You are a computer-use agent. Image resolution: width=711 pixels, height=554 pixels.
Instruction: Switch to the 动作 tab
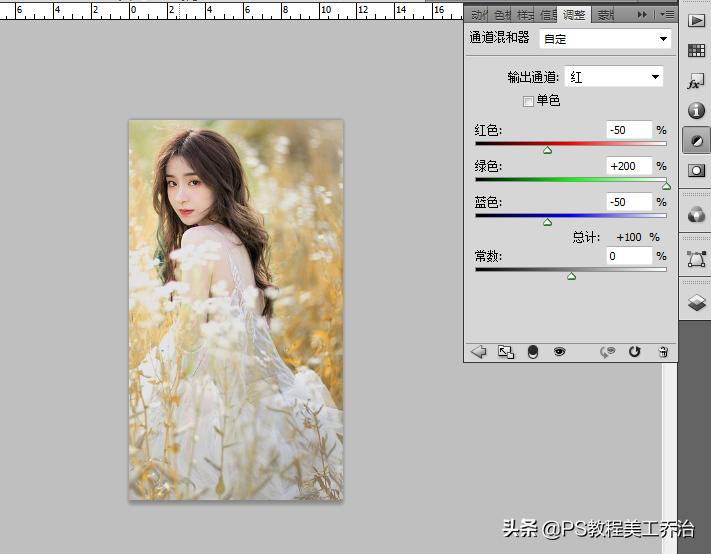click(x=478, y=15)
